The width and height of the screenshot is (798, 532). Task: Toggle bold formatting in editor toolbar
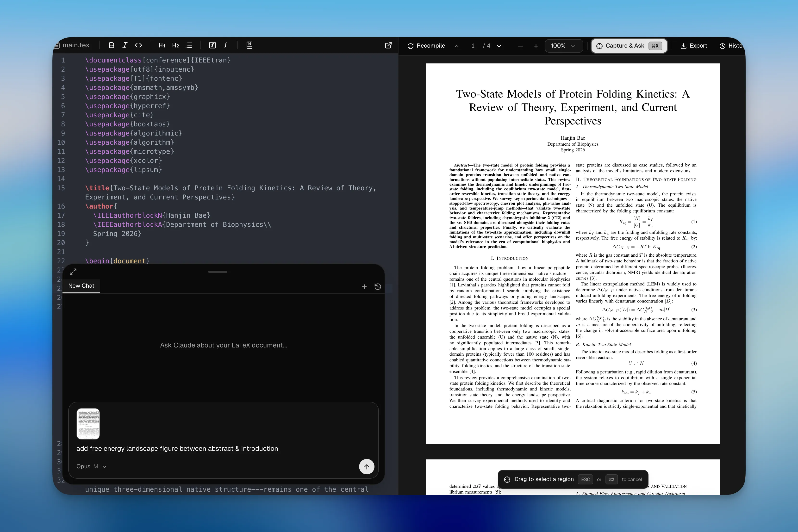[x=111, y=45]
